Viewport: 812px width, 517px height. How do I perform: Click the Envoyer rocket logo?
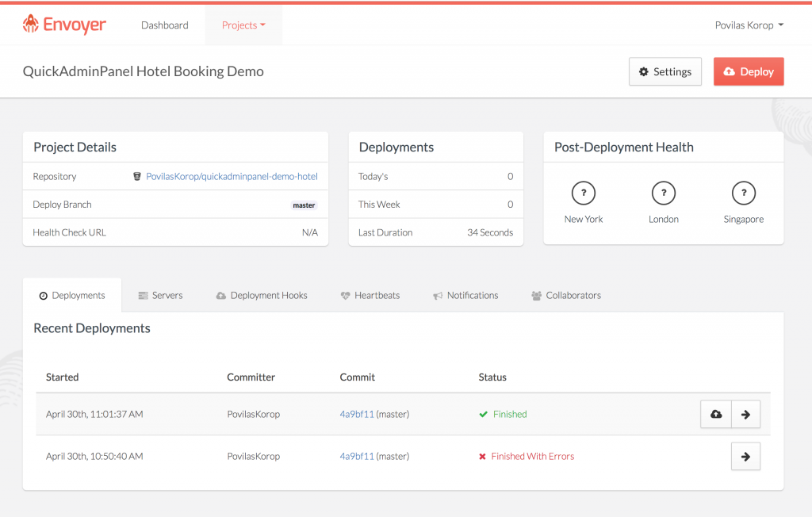pyautogui.click(x=31, y=24)
